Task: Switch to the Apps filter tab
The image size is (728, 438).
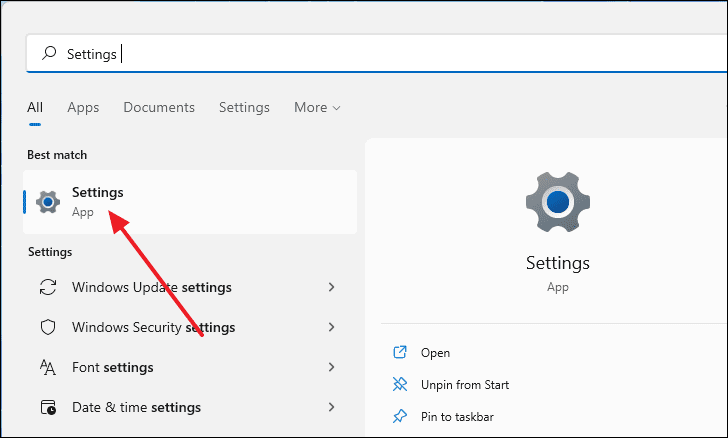Action: (x=83, y=107)
